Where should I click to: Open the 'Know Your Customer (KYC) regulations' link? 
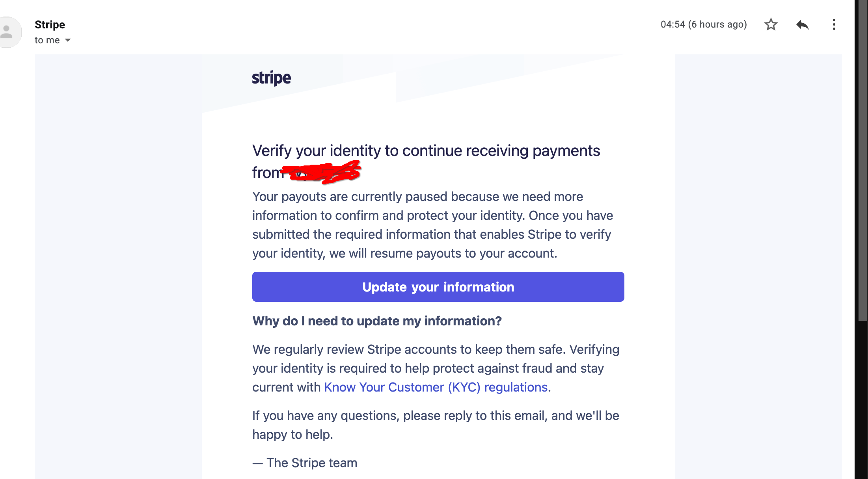coord(435,387)
